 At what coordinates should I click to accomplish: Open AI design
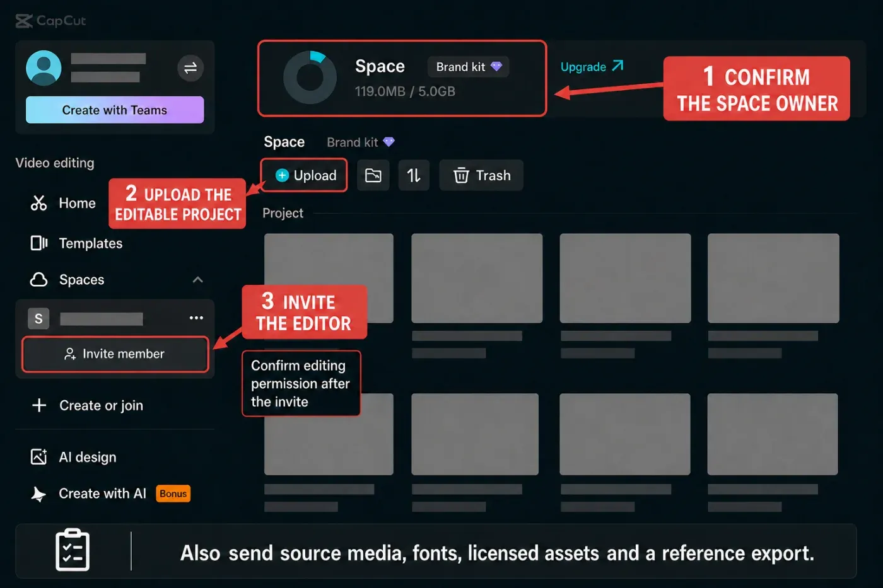88,457
